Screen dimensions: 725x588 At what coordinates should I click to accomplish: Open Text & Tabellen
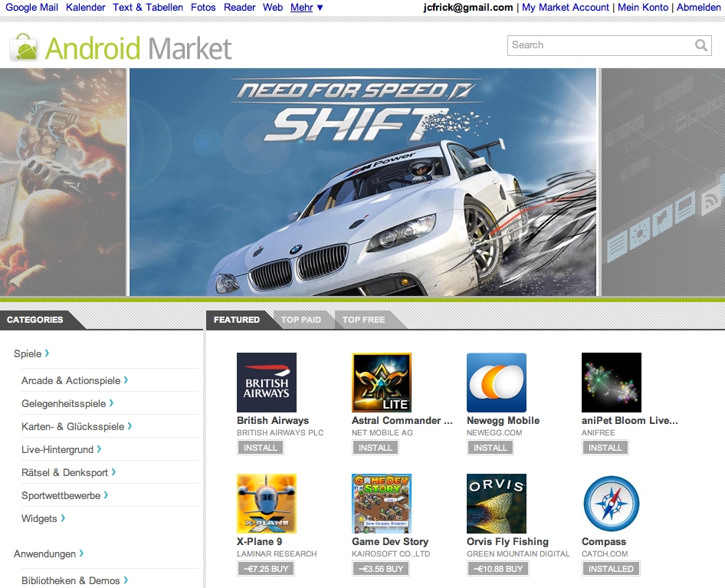tap(148, 8)
